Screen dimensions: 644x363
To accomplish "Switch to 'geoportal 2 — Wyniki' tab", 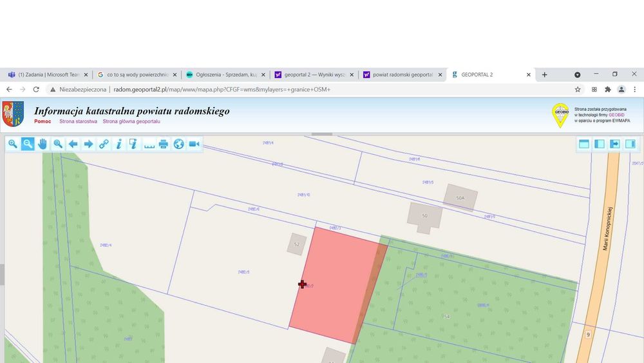I will point(314,75).
